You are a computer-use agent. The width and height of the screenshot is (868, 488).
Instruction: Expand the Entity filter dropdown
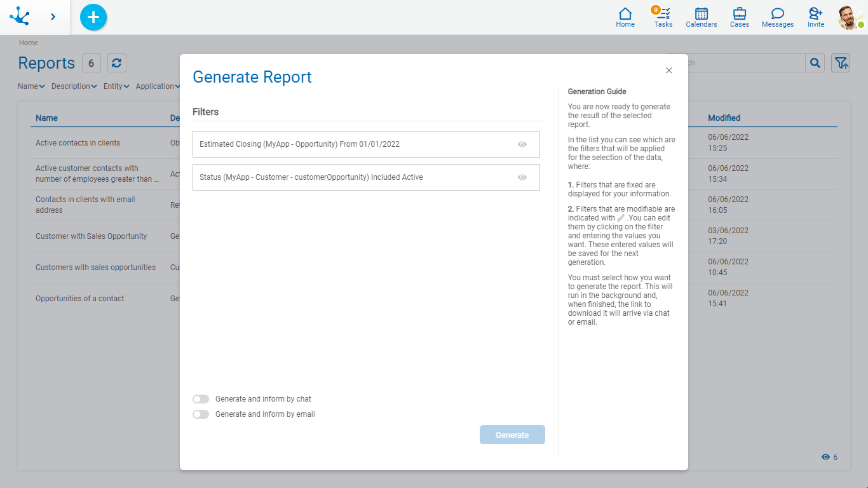(x=116, y=86)
